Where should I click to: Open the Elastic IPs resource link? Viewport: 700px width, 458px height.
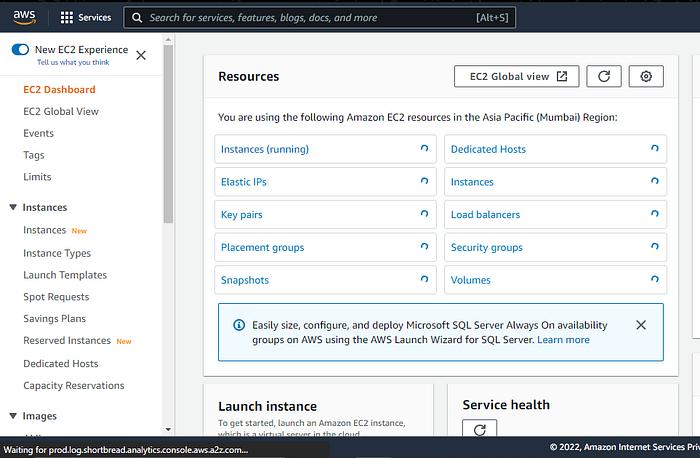[244, 182]
